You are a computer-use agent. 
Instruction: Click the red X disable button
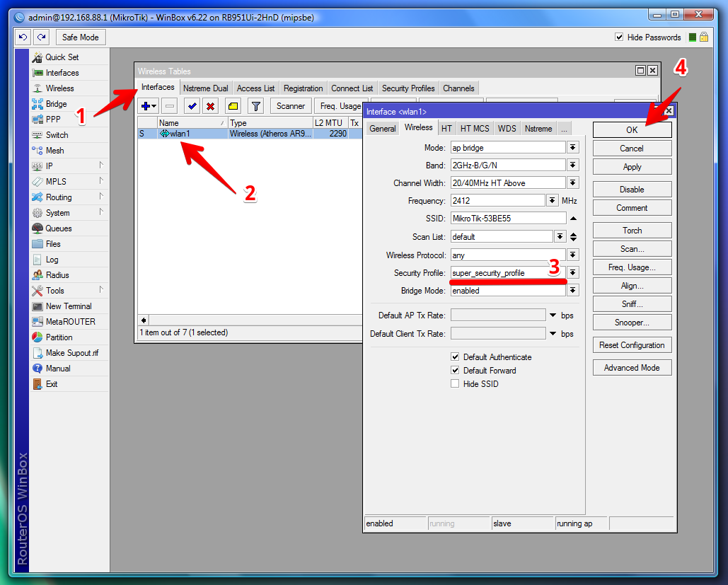pyautogui.click(x=210, y=106)
